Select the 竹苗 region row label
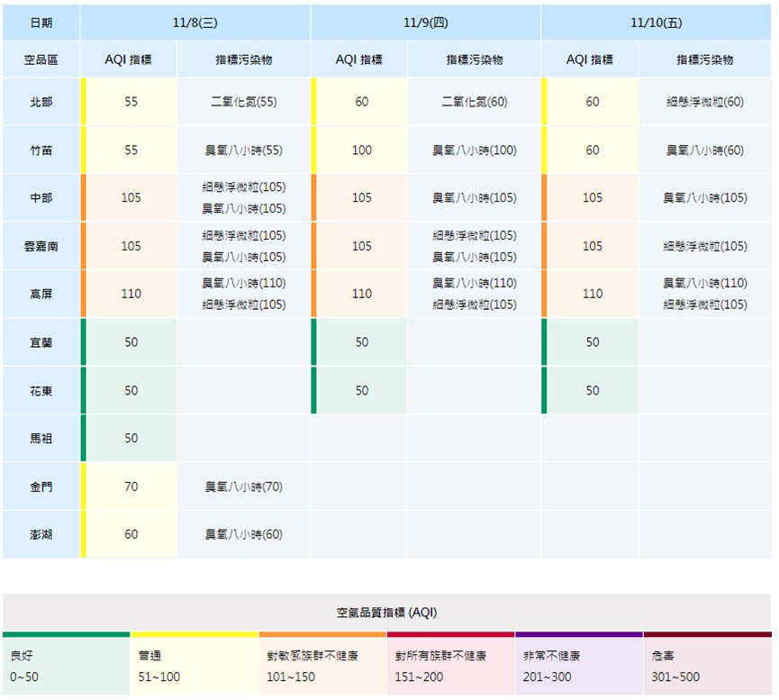 [x=41, y=150]
